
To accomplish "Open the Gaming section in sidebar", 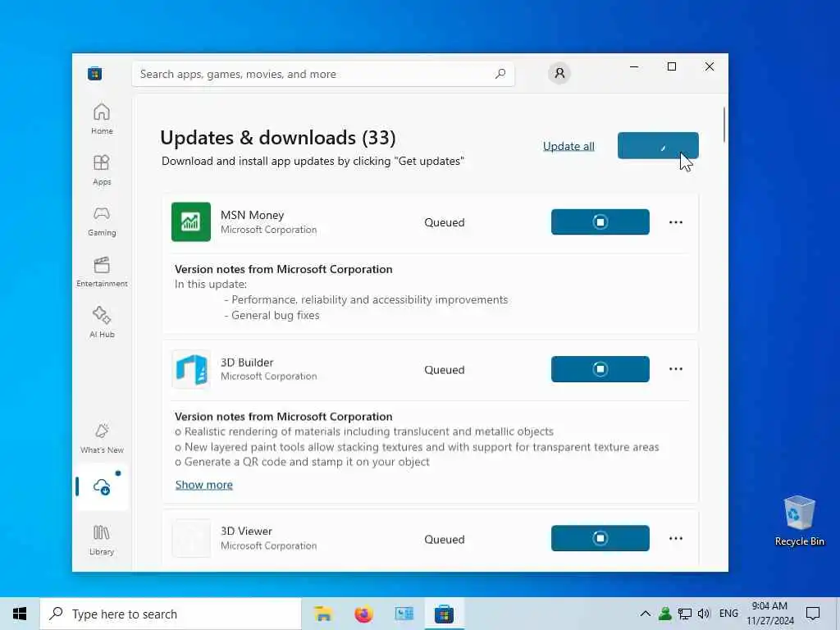I will coord(102,221).
